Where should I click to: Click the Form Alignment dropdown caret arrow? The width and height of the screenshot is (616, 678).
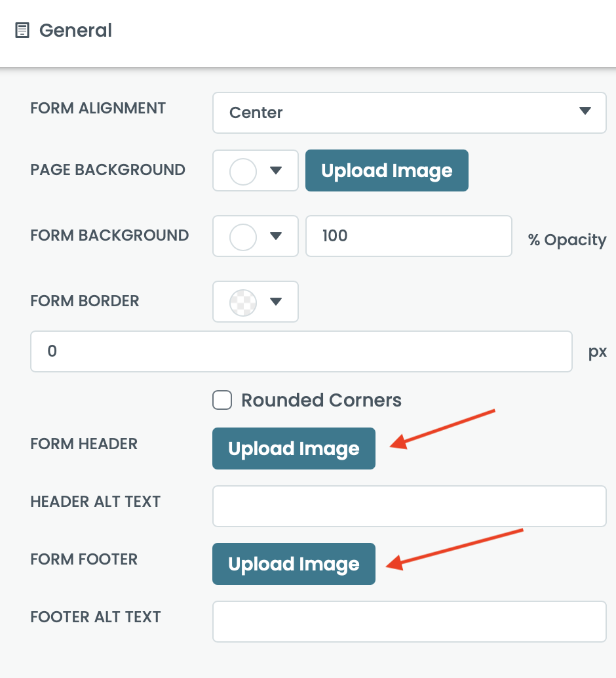point(585,111)
